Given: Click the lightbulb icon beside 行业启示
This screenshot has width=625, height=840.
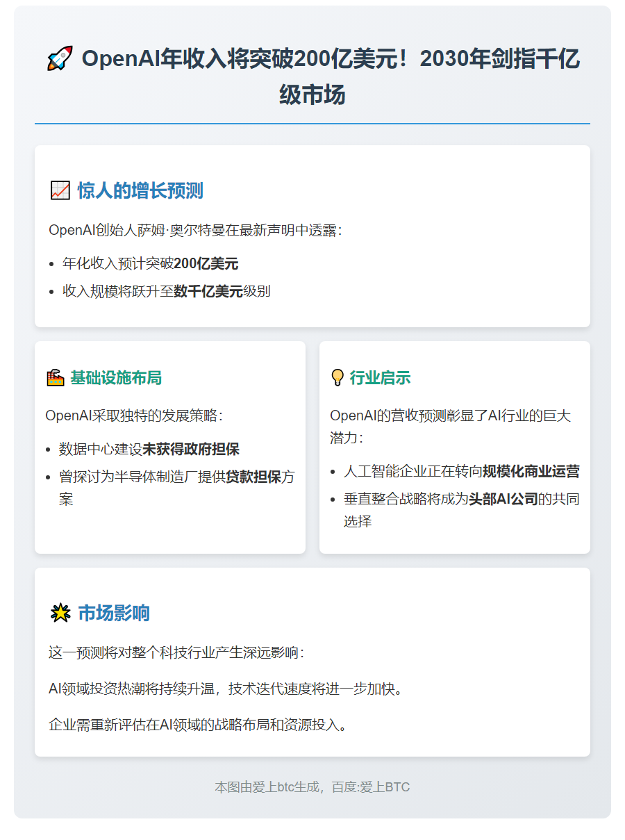Looking at the screenshot, I should (x=337, y=377).
